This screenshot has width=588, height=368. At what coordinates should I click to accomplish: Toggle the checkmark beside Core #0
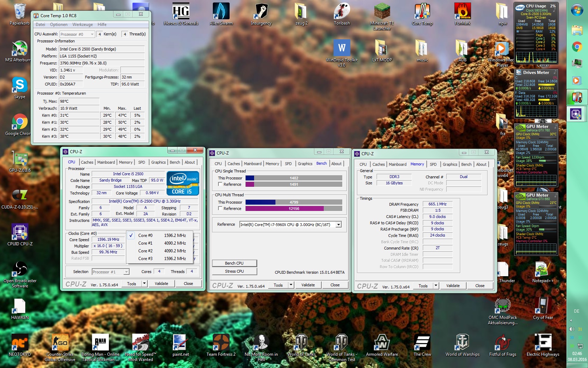pyautogui.click(x=131, y=236)
